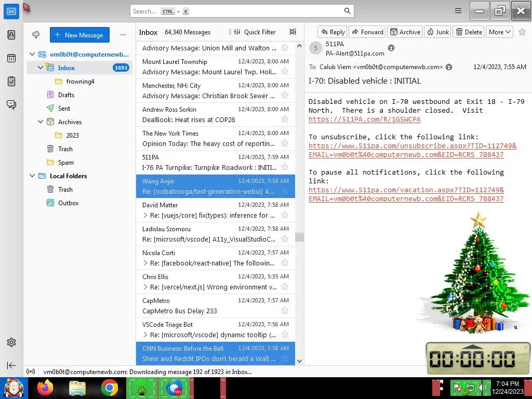This screenshot has height=399, width=532.
Task: Open the frowning4 subfolder
Action: (x=79, y=82)
